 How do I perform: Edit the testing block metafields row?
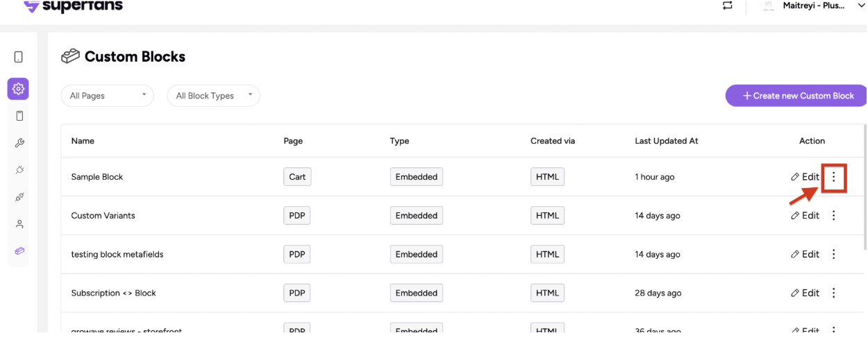[806, 255]
